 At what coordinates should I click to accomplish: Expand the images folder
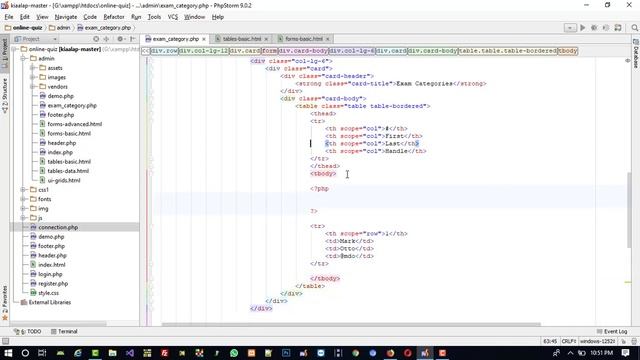(x=33, y=78)
